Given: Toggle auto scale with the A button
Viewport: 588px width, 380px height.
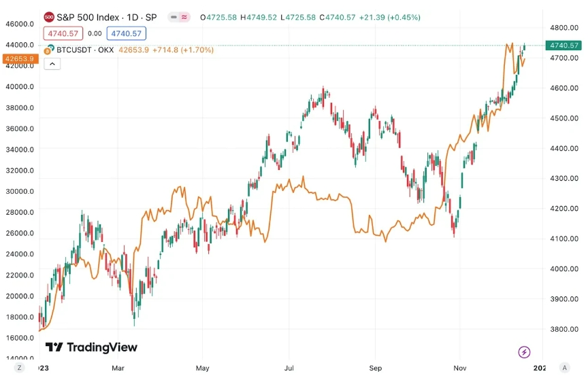Looking at the screenshot, I should click(564, 368).
